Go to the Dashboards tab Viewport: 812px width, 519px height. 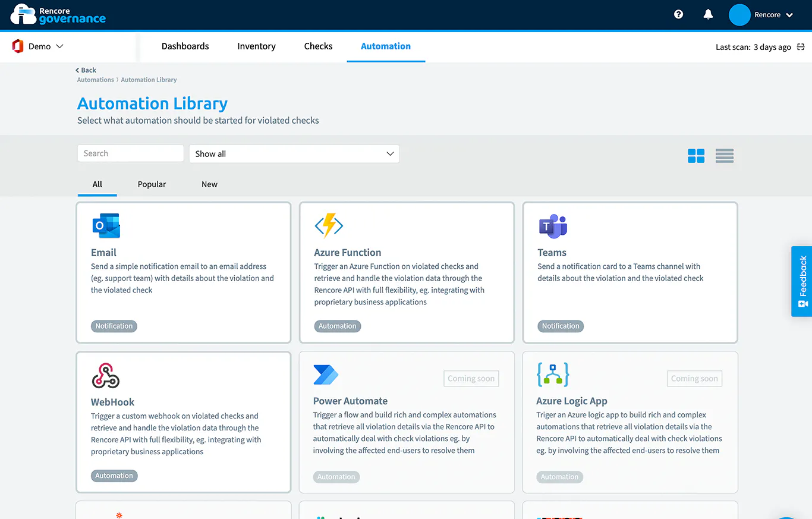(185, 46)
